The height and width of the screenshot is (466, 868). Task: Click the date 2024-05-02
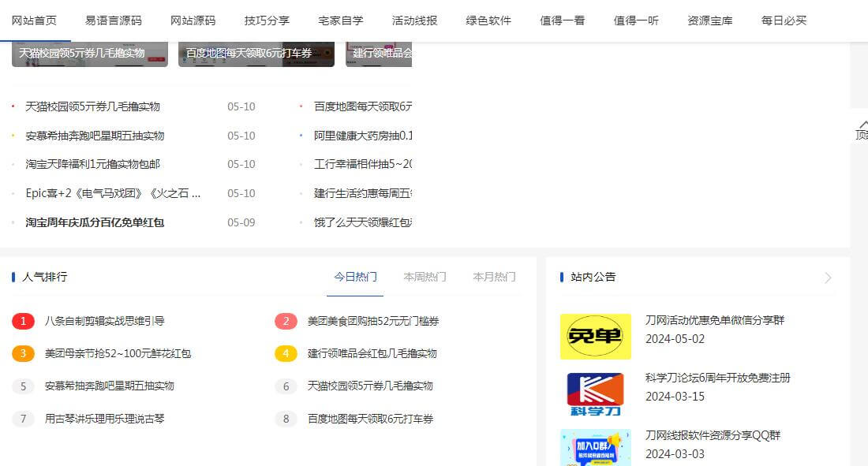675,339
